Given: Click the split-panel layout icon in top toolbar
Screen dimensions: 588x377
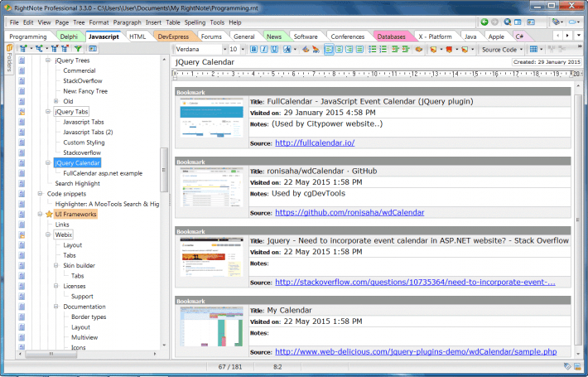Looking at the screenshot, I should pyautogui.click(x=518, y=22).
